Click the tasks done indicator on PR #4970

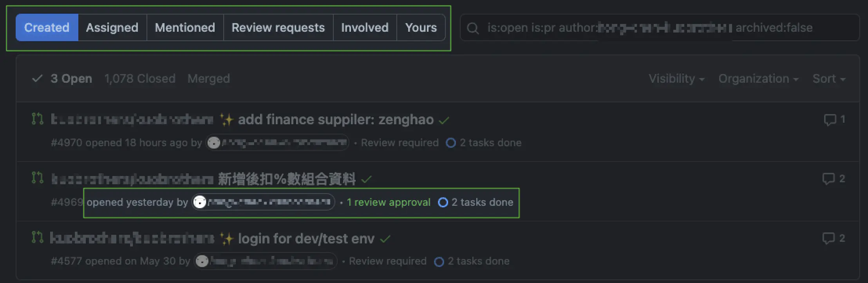pyautogui.click(x=450, y=143)
